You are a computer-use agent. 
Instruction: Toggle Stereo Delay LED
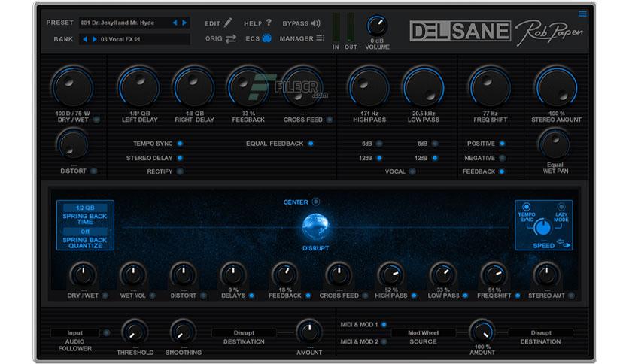point(180,158)
